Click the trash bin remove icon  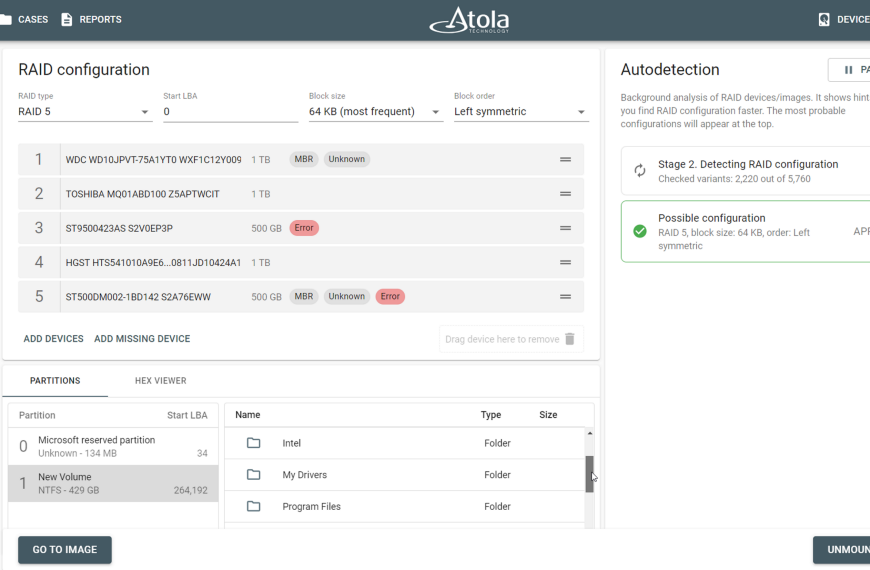(570, 339)
